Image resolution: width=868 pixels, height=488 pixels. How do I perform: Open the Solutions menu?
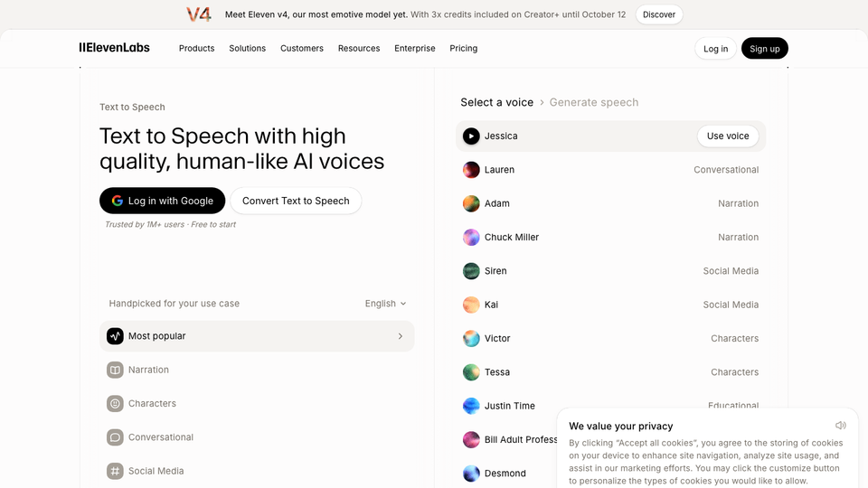(x=248, y=49)
